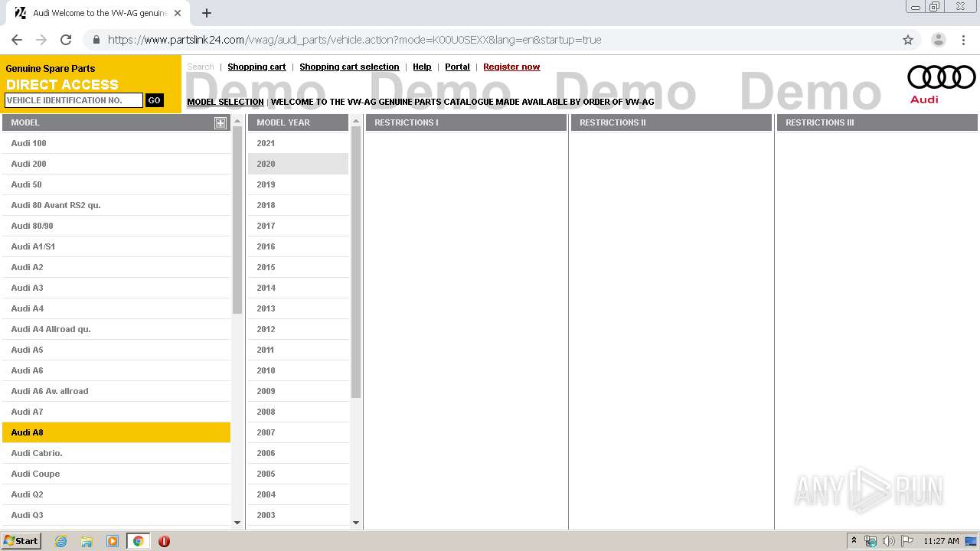Open File Explorer folder taskbar icon
This screenshot has height=551, width=980.
point(87,541)
